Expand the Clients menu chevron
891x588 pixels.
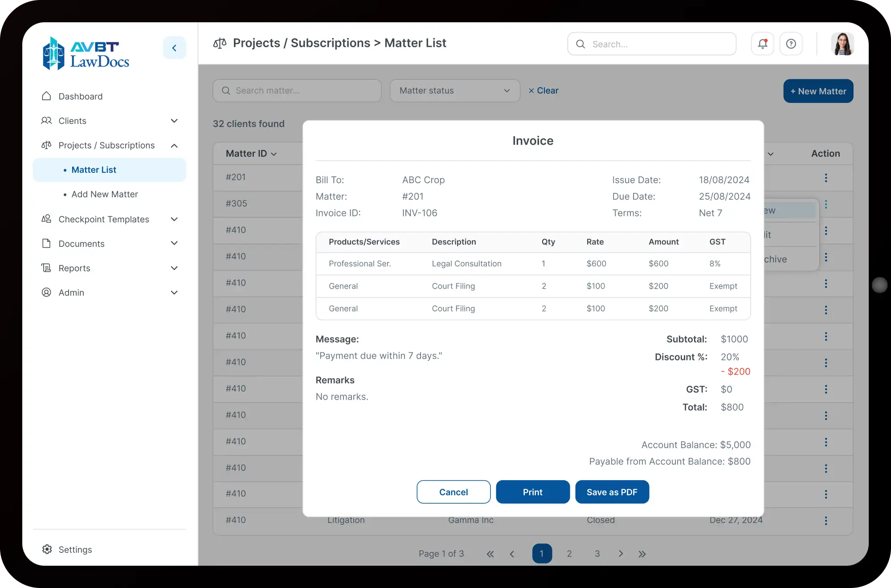[x=174, y=121]
